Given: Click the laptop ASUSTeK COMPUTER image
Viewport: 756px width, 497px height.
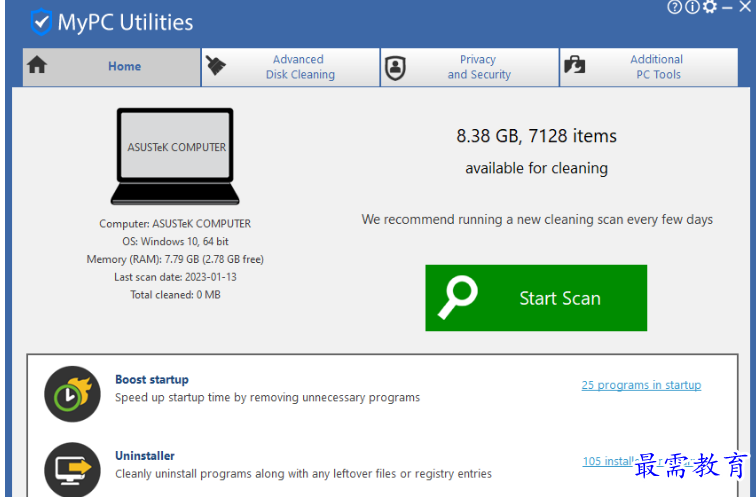Looking at the screenshot, I should pyautogui.click(x=175, y=156).
